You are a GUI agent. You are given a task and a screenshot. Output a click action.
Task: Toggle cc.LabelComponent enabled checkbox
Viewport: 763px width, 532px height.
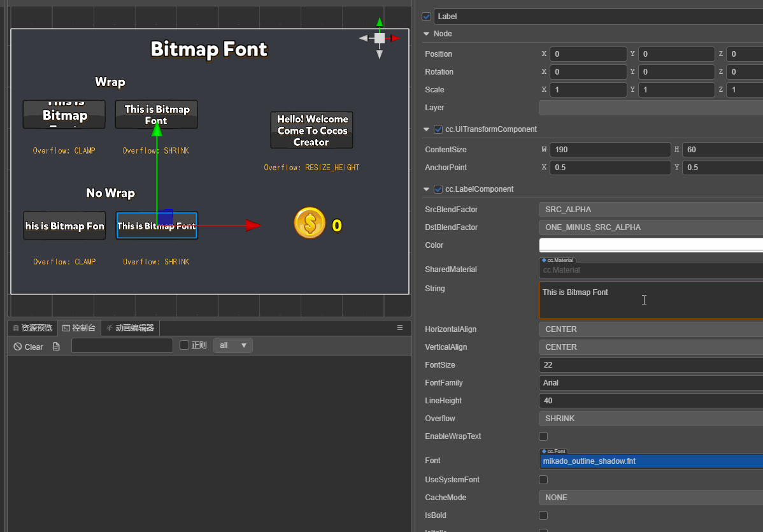pyautogui.click(x=438, y=189)
